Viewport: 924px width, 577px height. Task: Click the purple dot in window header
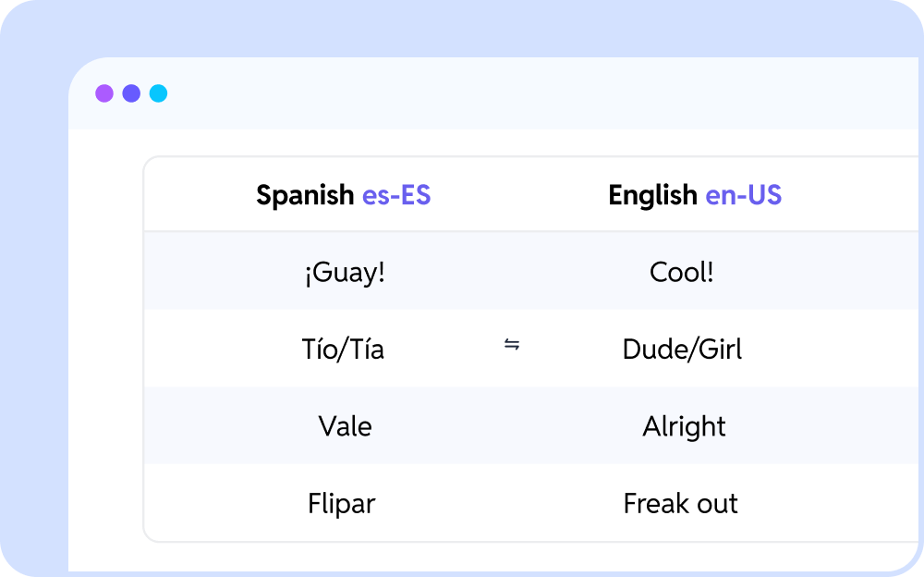click(x=104, y=93)
